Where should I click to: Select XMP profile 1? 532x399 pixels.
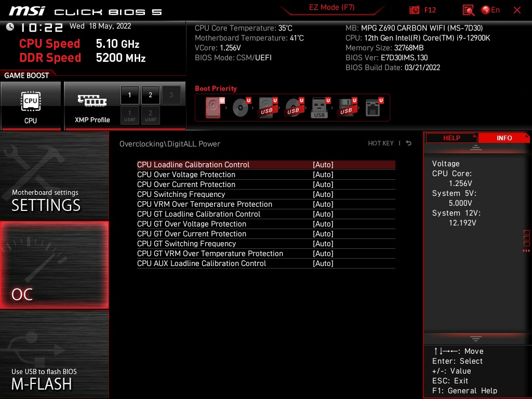(x=129, y=95)
